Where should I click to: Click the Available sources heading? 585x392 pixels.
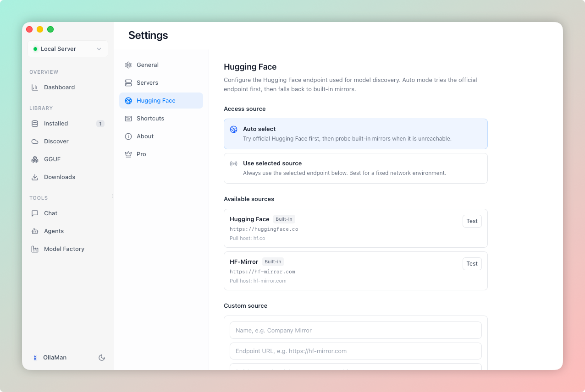pos(249,199)
